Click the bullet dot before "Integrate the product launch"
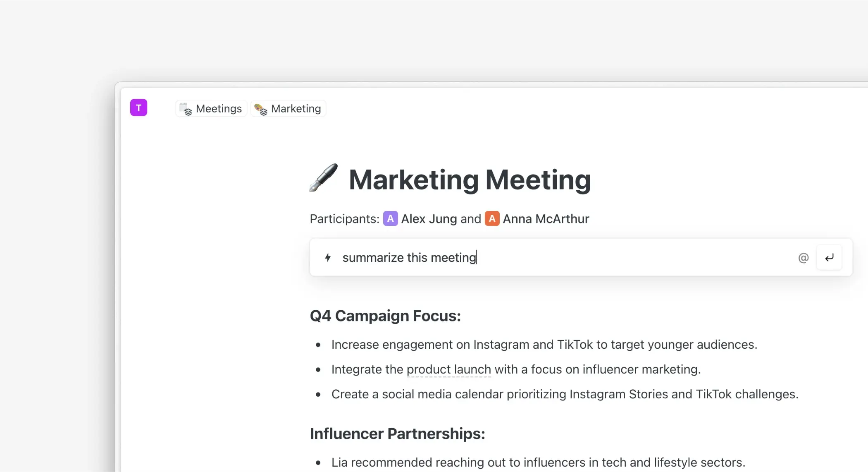 [318, 370]
